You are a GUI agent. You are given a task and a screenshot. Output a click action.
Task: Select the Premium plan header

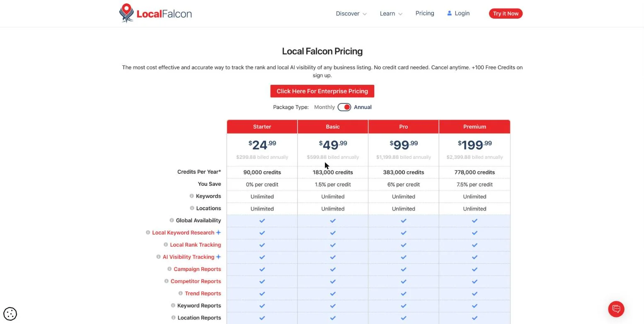[475, 127]
